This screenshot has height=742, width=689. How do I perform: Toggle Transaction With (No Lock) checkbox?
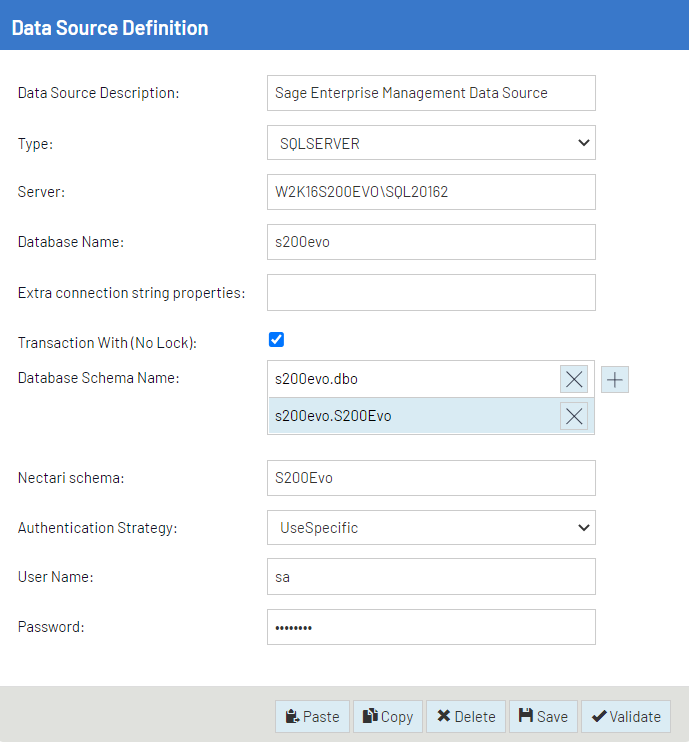coord(276,339)
